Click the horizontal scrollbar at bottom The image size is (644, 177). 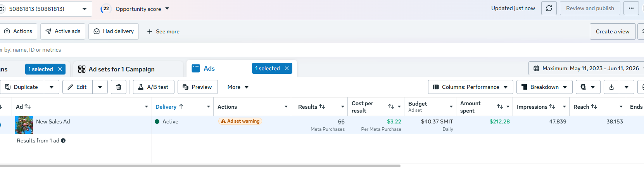point(200,166)
